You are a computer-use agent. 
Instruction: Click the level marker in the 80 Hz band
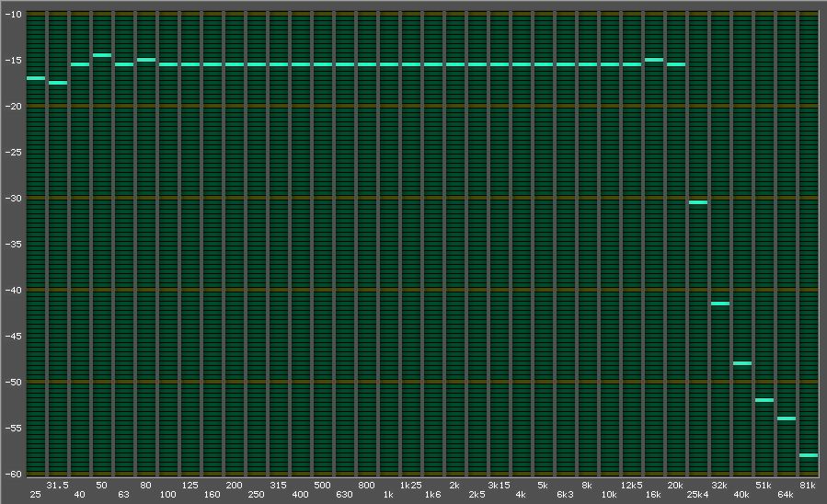pyautogui.click(x=146, y=60)
